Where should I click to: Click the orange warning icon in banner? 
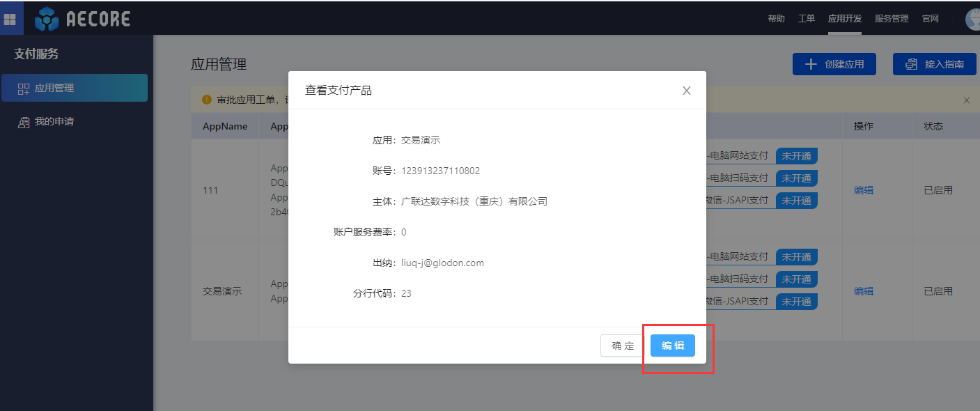click(206, 100)
